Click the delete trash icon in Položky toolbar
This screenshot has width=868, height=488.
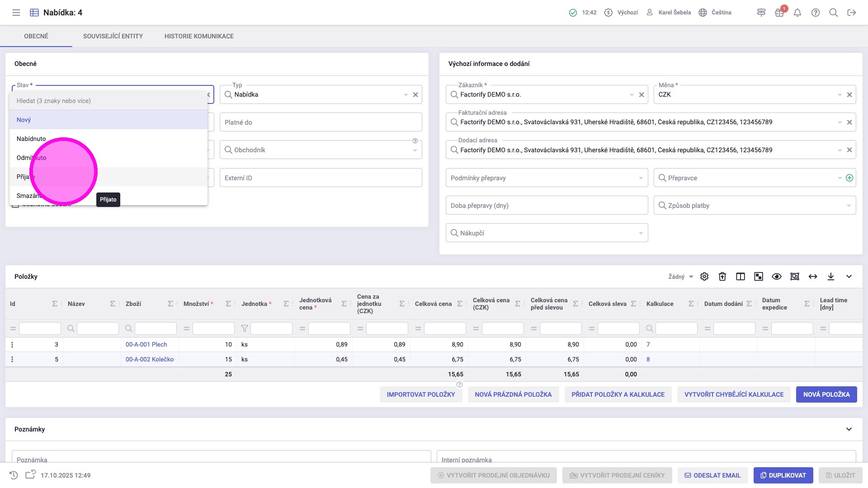(722, 277)
